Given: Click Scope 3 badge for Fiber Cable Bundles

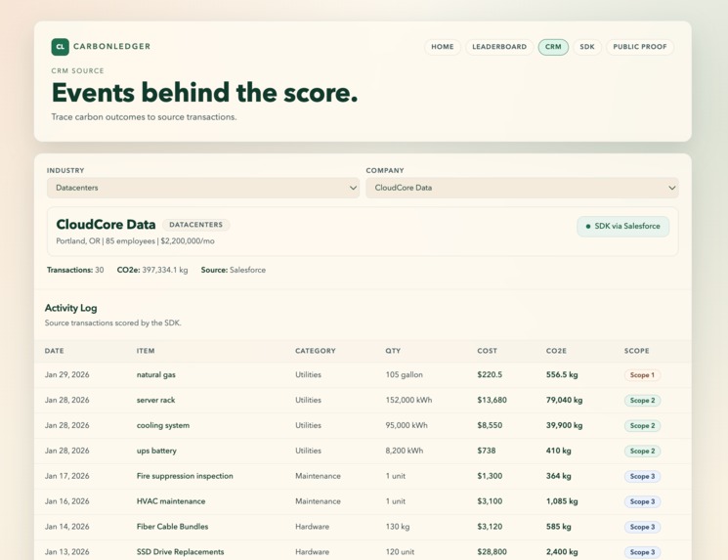Looking at the screenshot, I should pos(643,527).
